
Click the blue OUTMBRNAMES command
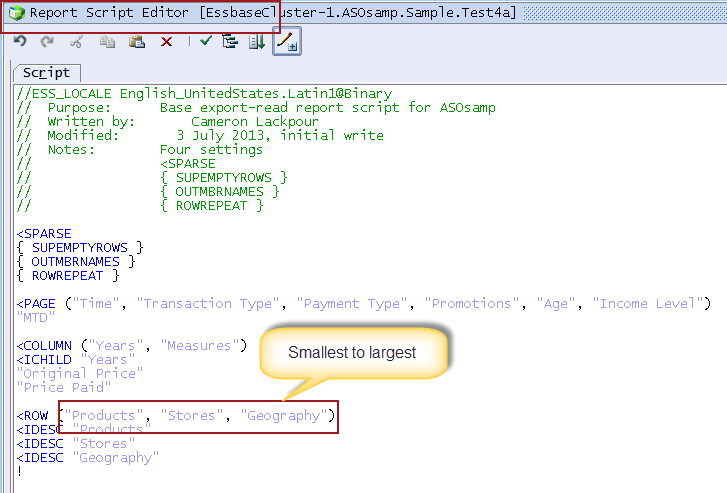pyautogui.click(x=76, y=262)
